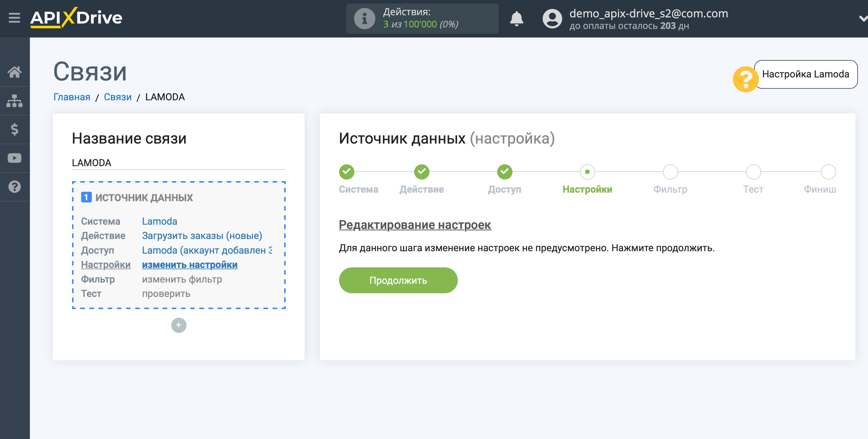Image resolution: width=868 pixels, height=439 pixels.
Task: Open the hamburger menu
Action: coord(14,17)
